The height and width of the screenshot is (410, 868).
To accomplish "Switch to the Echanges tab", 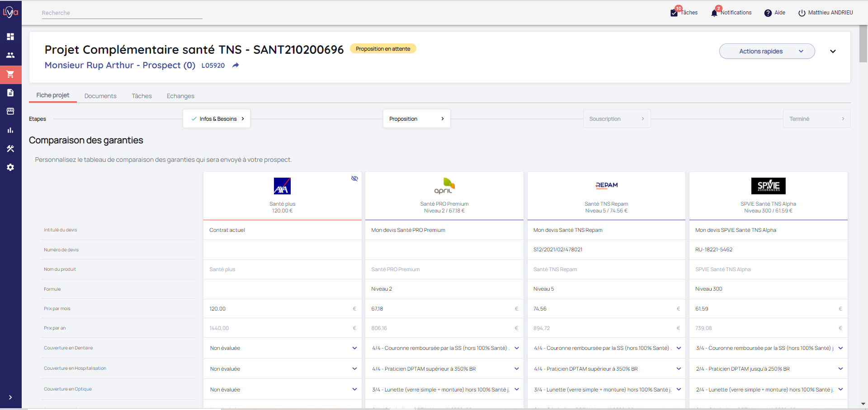I will click(180, 96).
